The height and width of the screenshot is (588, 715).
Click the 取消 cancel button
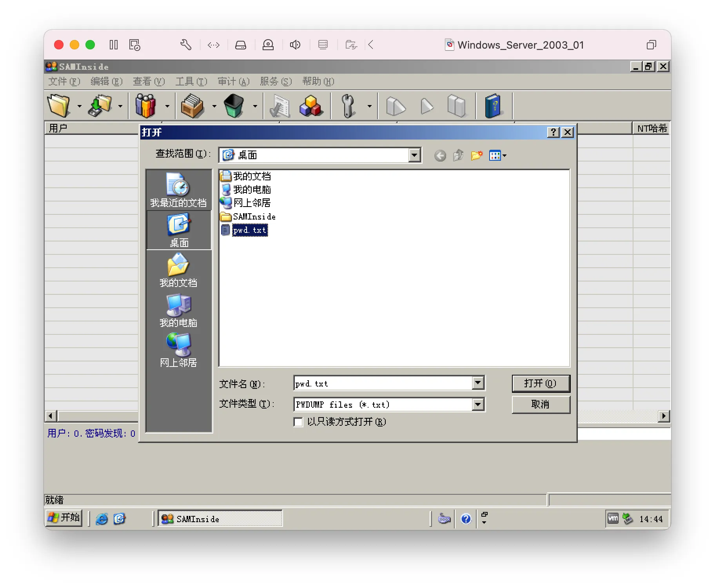pos(541,405)
